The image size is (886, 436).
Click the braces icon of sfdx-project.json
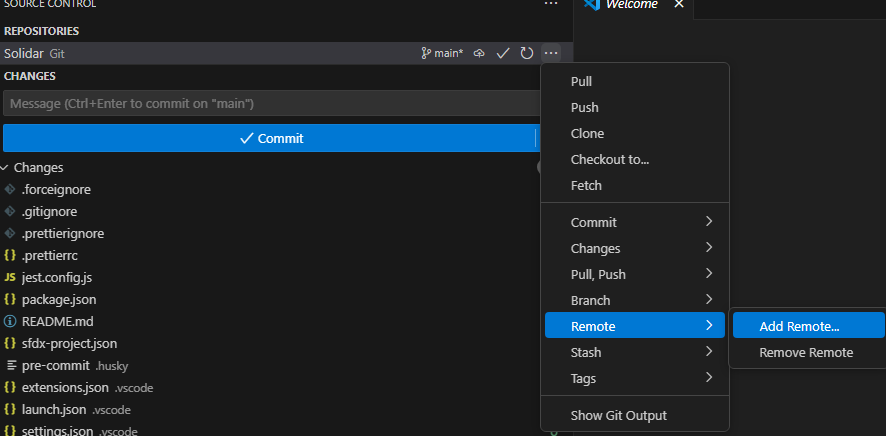coord(10,343)
